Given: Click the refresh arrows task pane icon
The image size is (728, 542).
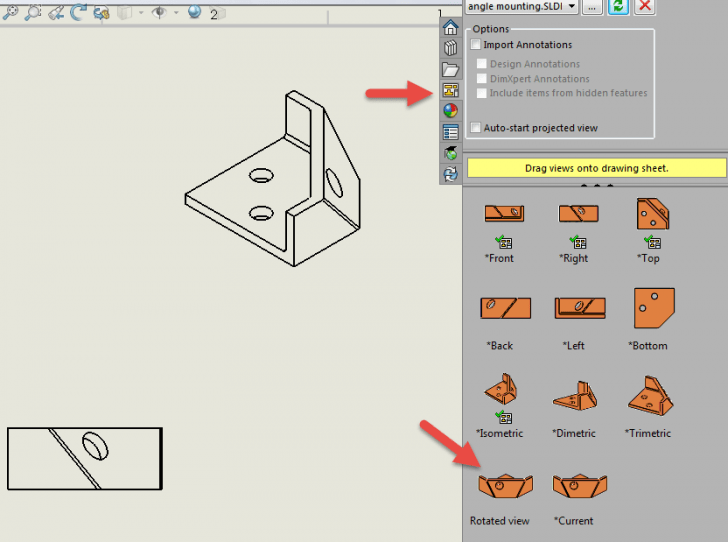Looking at the screenshot, I should pyautogui.click(x=450, y=174).
